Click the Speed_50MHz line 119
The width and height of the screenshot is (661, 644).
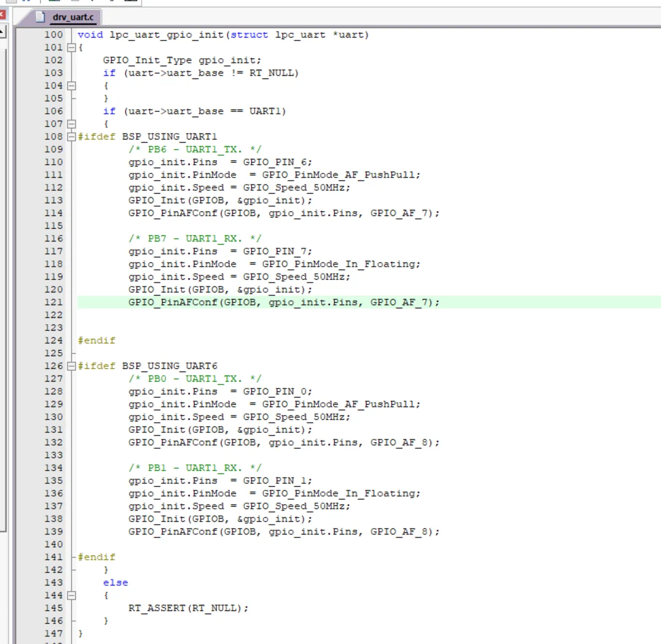coord(239,277)
